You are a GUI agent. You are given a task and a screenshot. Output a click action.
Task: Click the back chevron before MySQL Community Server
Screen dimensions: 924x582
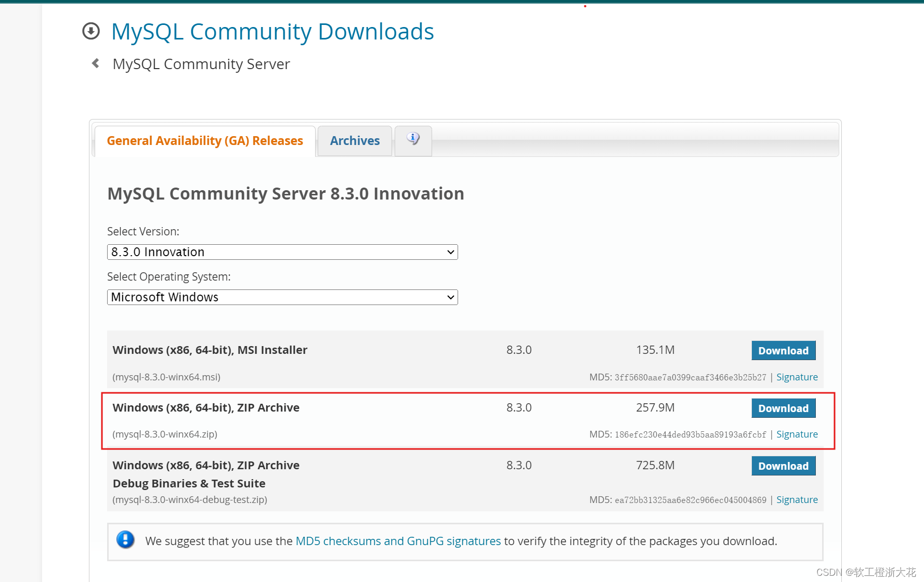point(95,63)
